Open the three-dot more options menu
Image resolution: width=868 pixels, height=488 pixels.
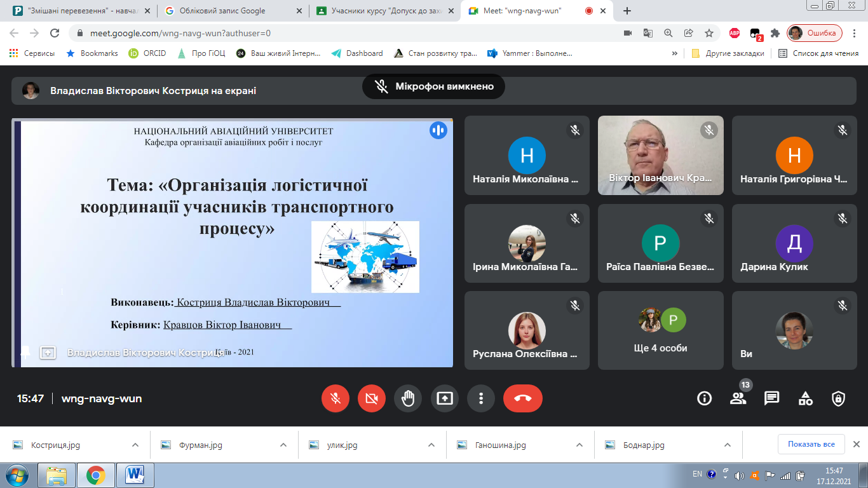point(481,398)
